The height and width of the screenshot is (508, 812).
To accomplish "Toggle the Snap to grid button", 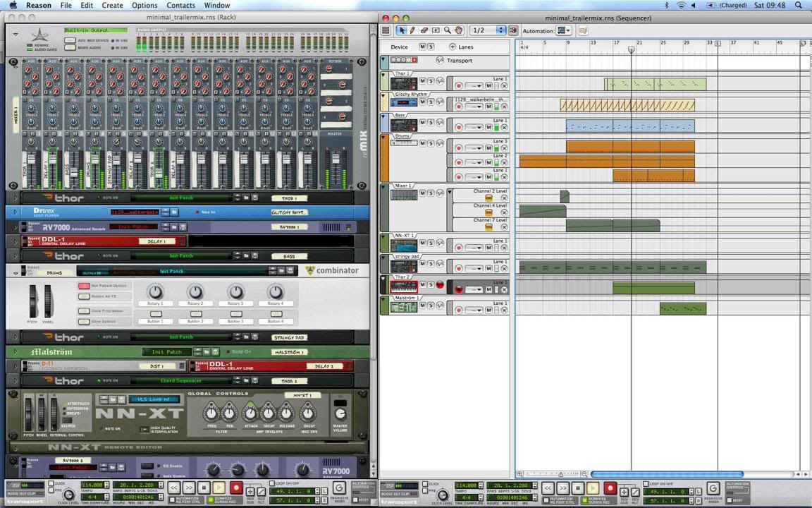I will coord(512,30).
